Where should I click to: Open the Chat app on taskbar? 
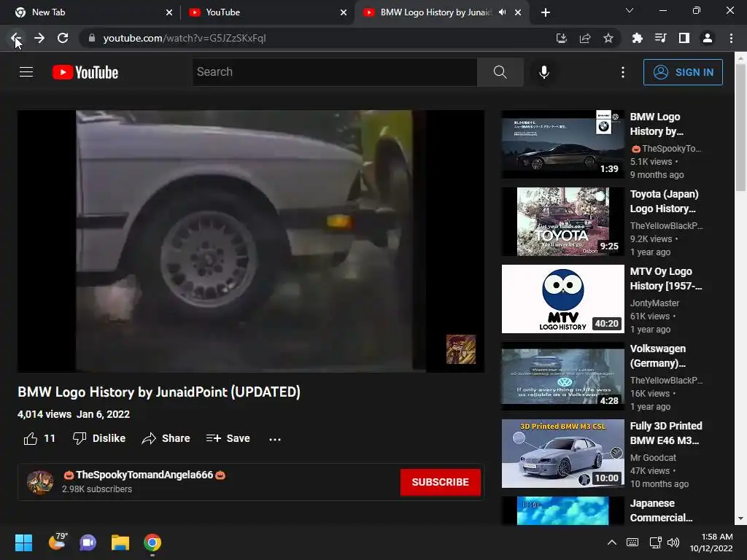click(88, 542)
